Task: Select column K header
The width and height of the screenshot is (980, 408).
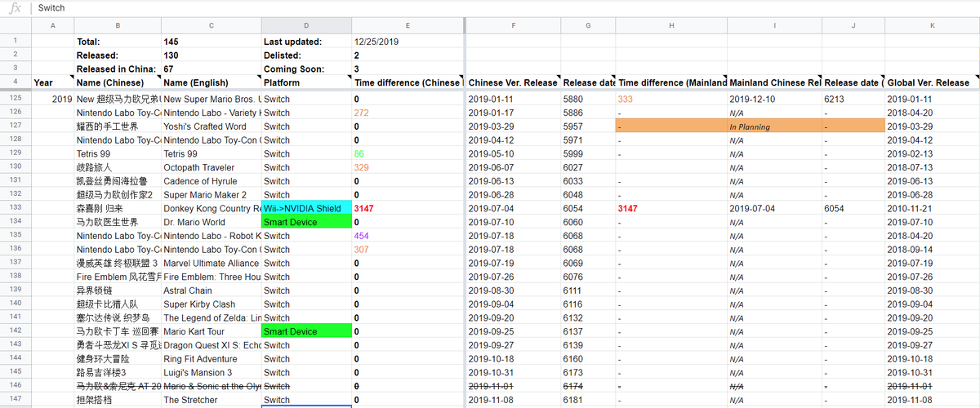Action: pos(932,26)
